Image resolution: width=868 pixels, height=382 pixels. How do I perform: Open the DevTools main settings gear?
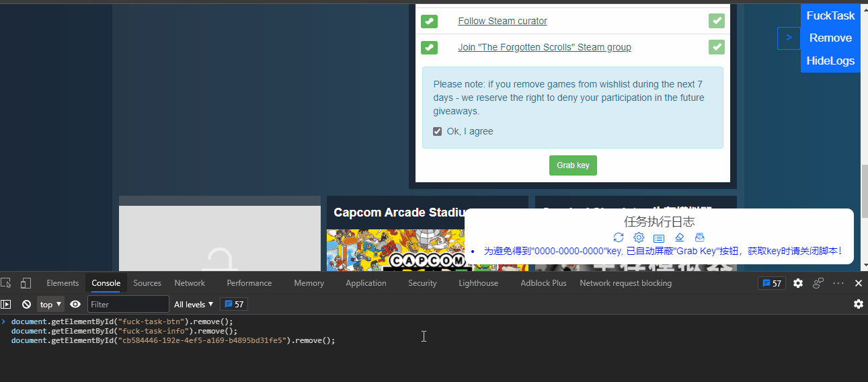click(798, 283)
